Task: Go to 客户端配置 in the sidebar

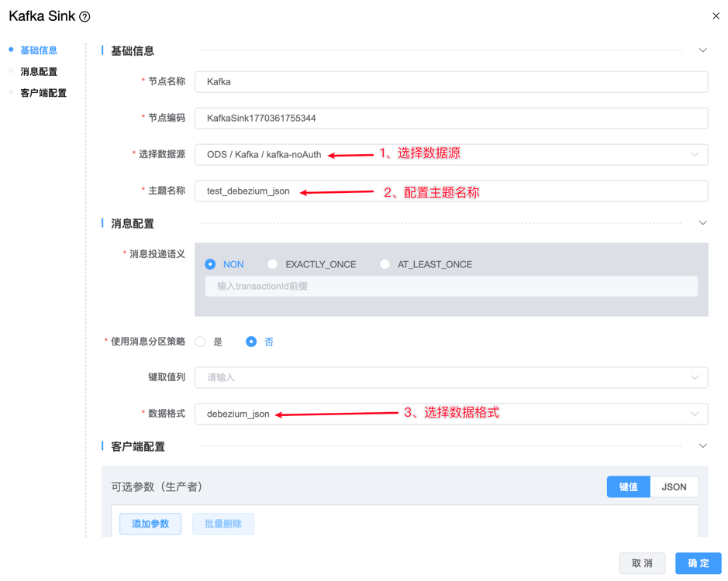Action: click(43, 93)
